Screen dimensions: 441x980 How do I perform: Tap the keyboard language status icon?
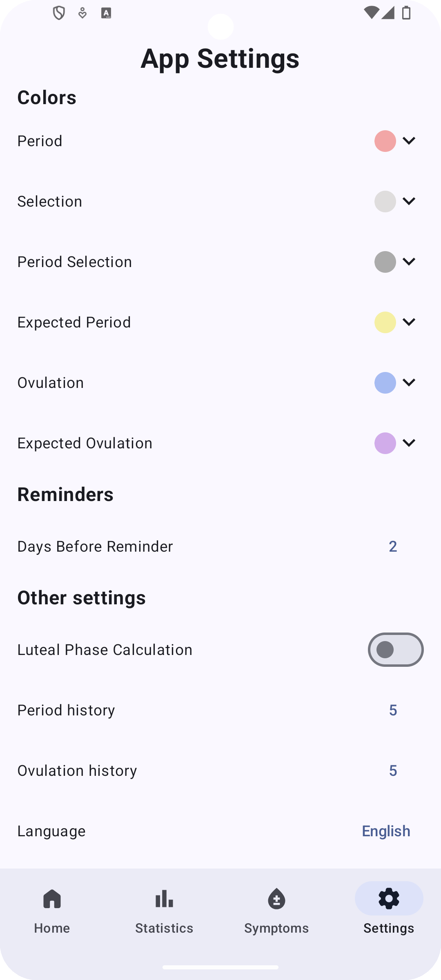pyautogui.click(x=106, y=13)
